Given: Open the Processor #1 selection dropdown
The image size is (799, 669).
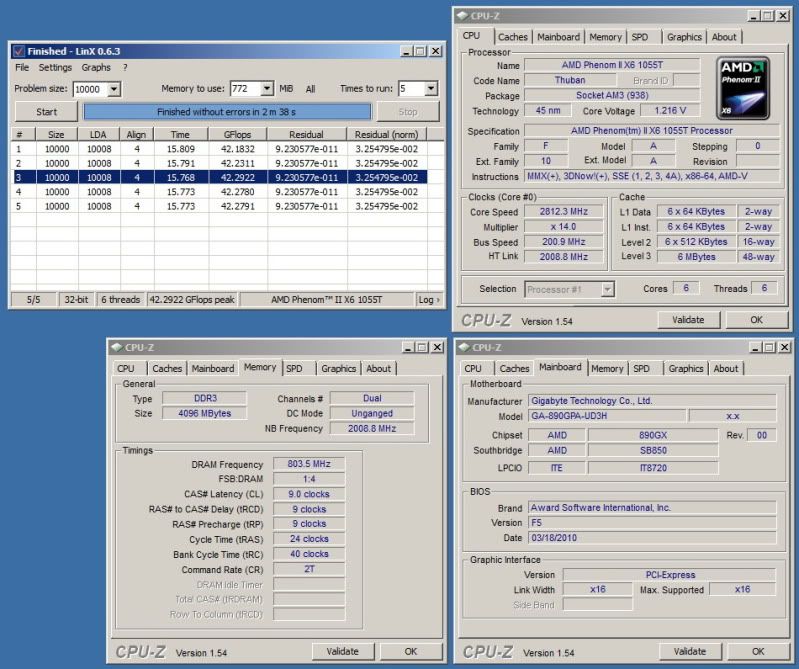Looking at the screenshot, I should tap(607, 289).
